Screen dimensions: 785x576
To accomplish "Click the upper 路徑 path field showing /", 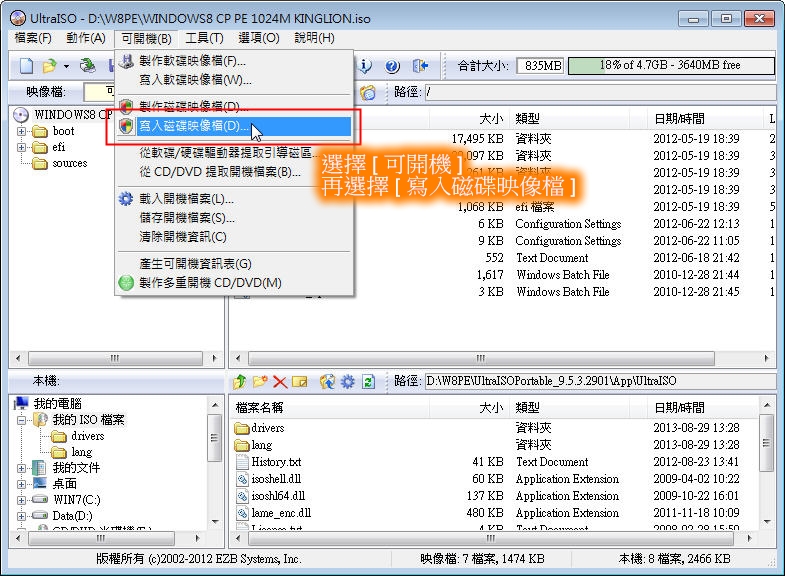I will (x=600, y=92).
